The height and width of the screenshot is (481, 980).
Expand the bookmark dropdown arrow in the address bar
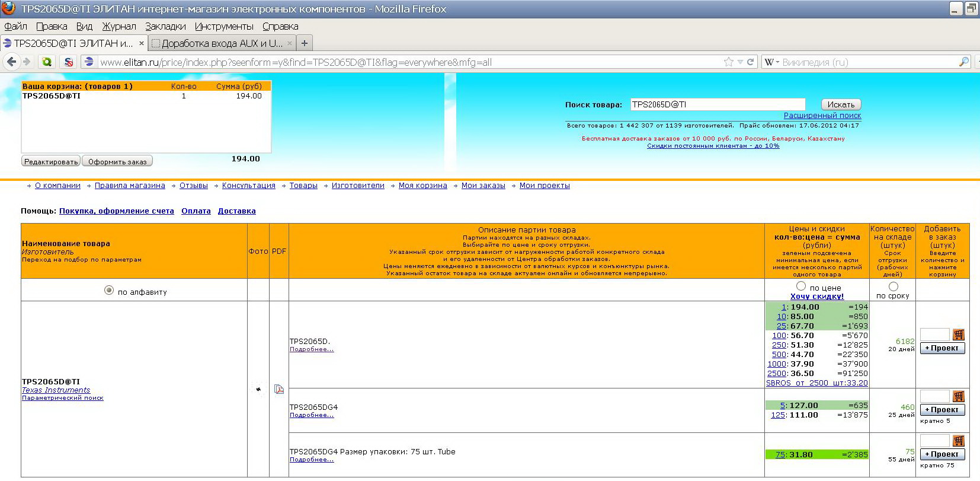[x=740, y=62]
